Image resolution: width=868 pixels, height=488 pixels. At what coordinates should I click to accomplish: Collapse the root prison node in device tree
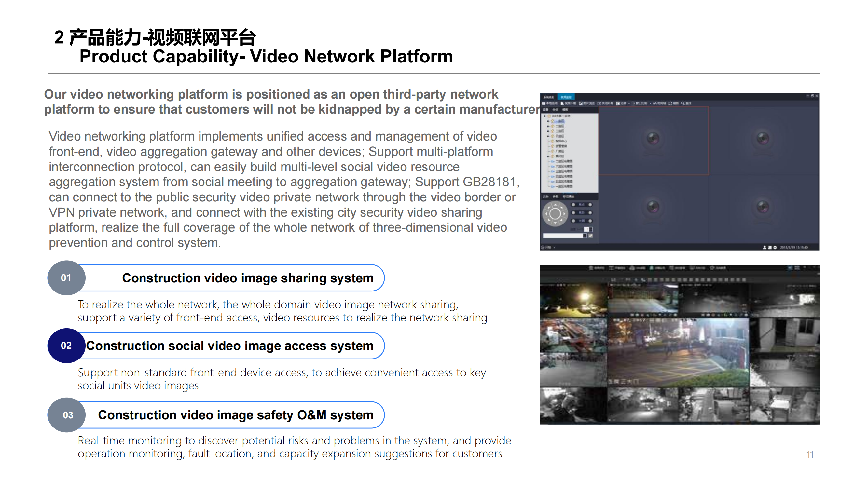point(544,116)
